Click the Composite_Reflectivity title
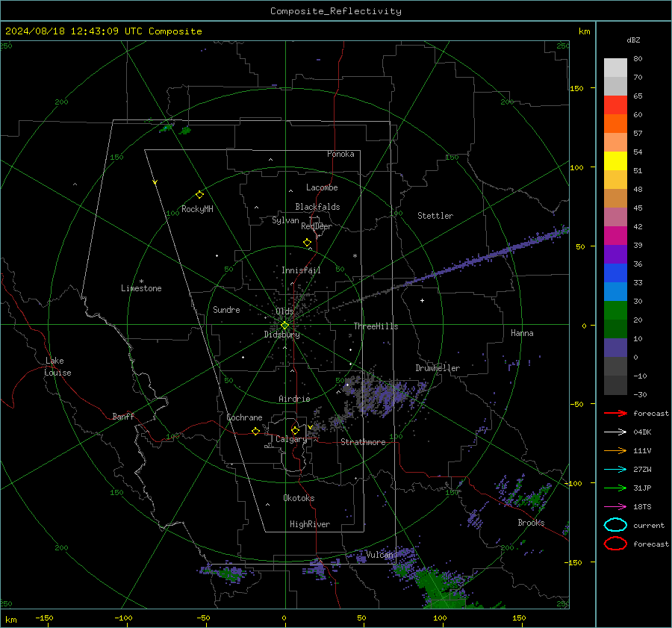 click(x=336, y=11)
